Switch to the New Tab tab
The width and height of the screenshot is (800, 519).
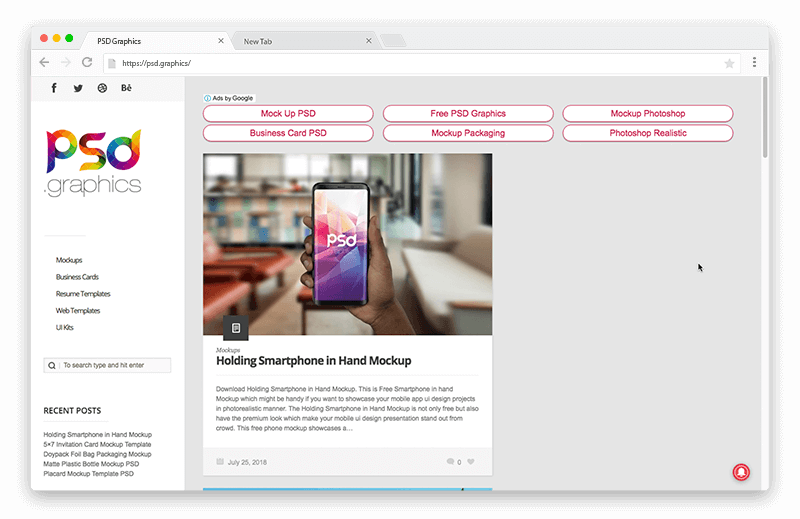pyautogui.click(x=305, y=41)
